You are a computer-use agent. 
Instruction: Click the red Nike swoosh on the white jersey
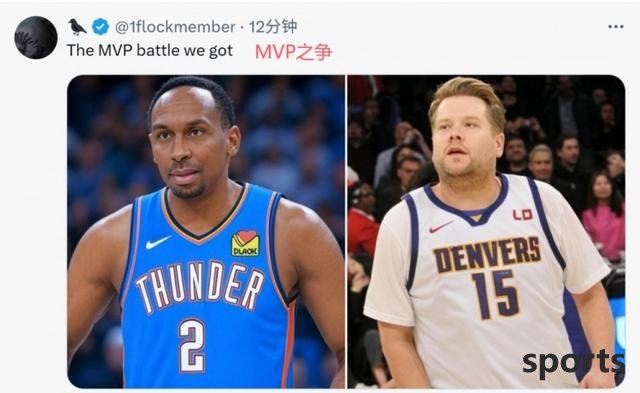(440, 227)
